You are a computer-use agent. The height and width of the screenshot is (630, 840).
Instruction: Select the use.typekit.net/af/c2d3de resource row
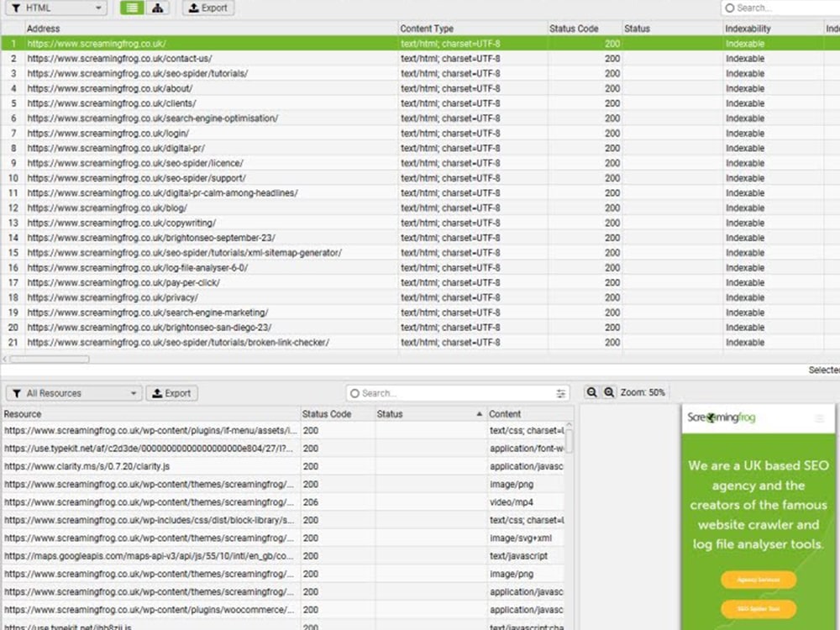pos(283,449)
